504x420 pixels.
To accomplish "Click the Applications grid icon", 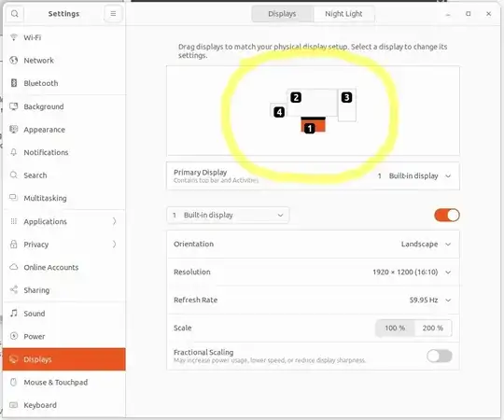I will coord(13,221).
